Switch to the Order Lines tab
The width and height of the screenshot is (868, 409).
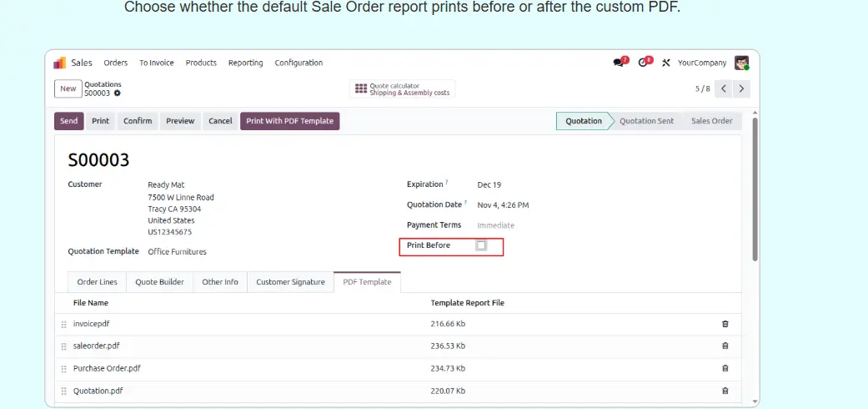(x=97, y=282)
